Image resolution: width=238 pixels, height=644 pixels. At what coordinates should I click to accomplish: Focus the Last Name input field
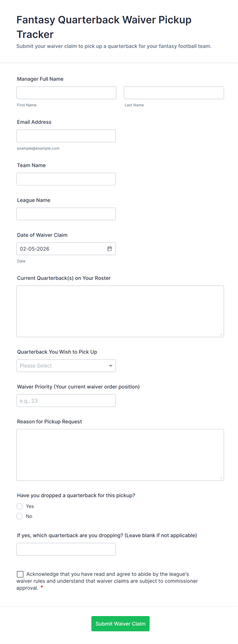(x=174, y=93)
